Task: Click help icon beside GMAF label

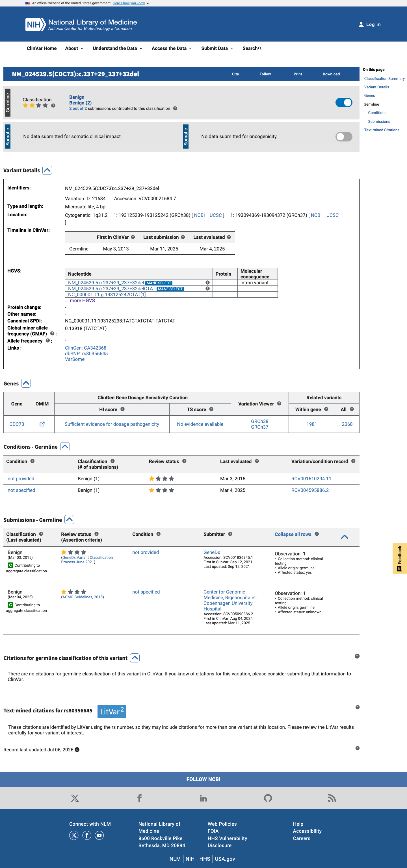Action: tap(52, 333)
